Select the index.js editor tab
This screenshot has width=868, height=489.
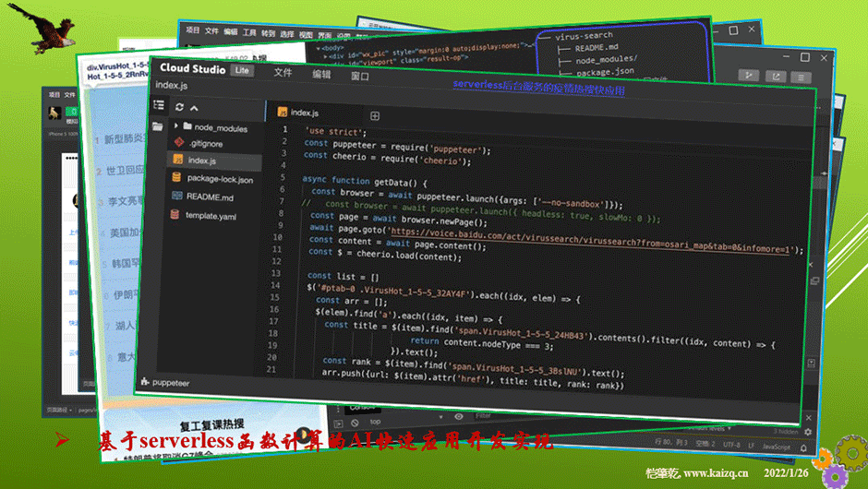(299, 113)
